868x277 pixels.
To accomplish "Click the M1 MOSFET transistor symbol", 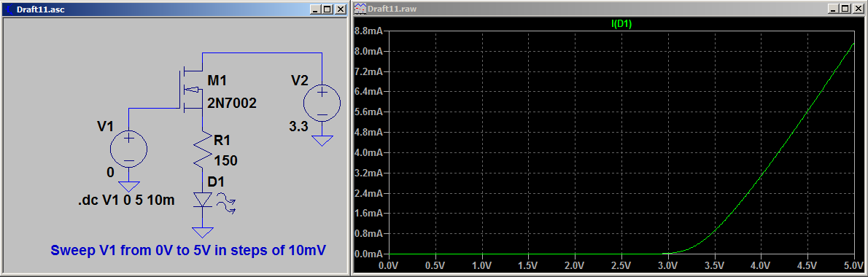I will (192, 90).
